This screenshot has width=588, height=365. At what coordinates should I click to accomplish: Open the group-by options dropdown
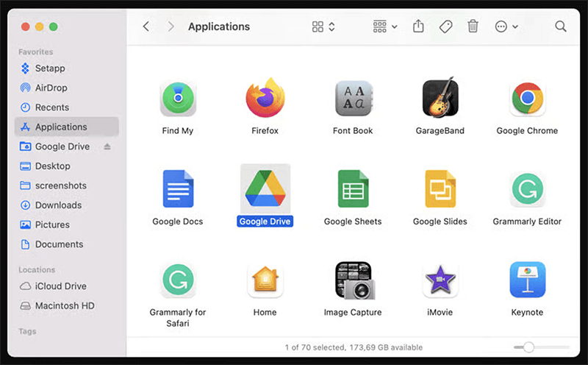point(384,26)
